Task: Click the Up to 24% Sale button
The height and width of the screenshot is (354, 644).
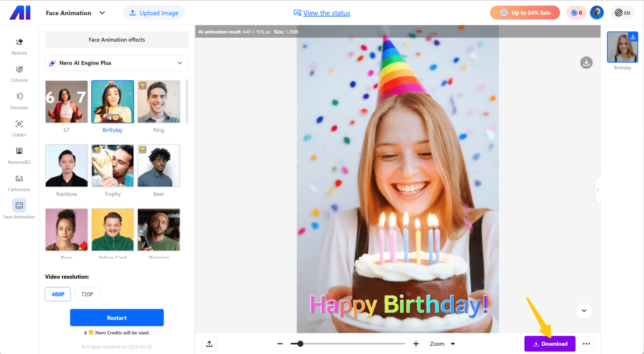Action: coord(525,13)
